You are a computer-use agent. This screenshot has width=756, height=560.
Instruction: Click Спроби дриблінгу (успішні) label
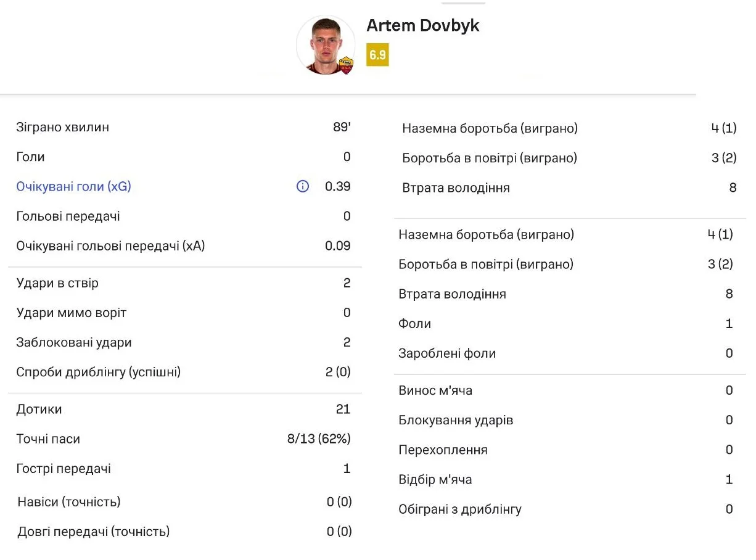[x=98, y=372]
